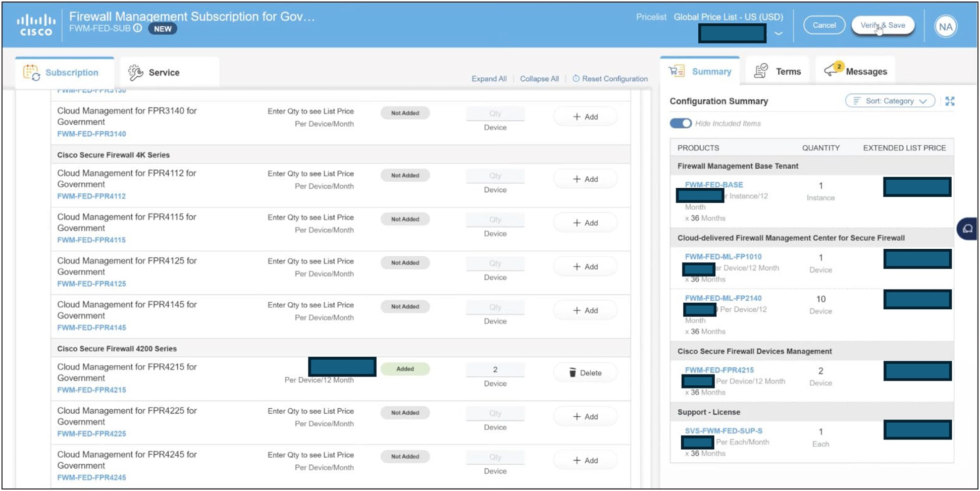This screenshot has height=491, width=980.
Task: Open the FWM-FED-FPR4225 product link
Action: (91, 434)
